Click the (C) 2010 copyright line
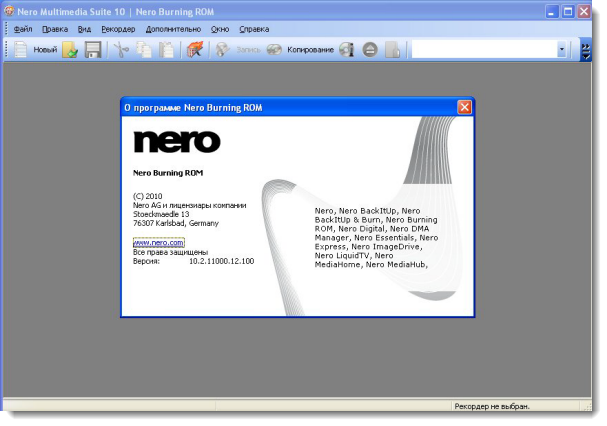Image resolution: width=607 pixels, height=426 pixels. pos(147,196)
